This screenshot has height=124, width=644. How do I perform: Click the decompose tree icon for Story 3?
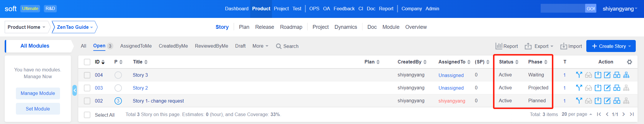point(626,75)
